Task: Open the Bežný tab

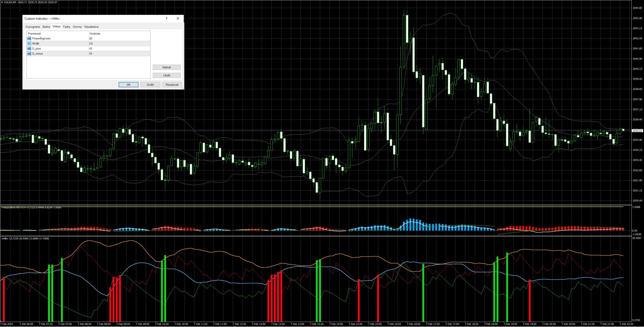Action: tap(46, 27)
